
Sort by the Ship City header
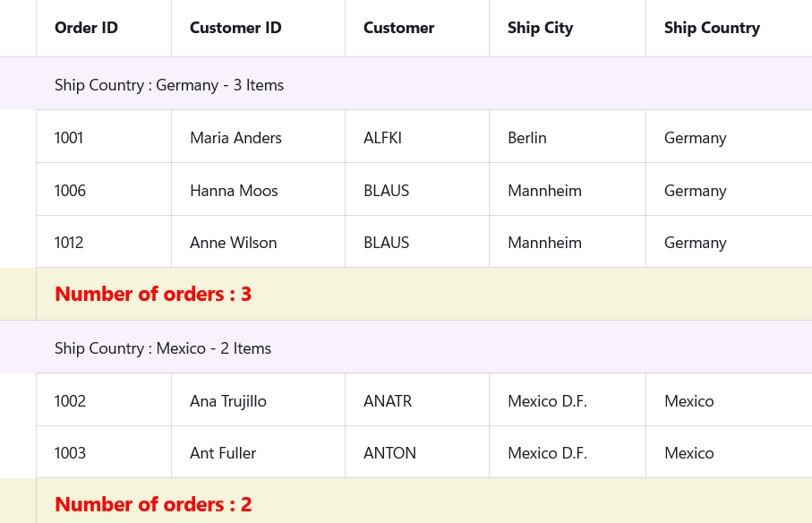tap(540, 28)
